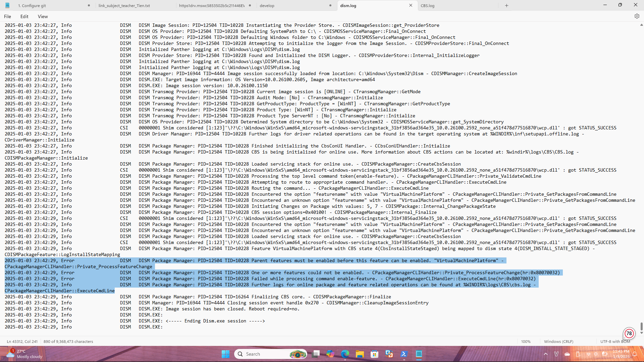The height and width of the screenshot is (362, 644).
Task: Change line ending Windows (CRLF) option
Action: pyautogui.click(x=558, y=342)
